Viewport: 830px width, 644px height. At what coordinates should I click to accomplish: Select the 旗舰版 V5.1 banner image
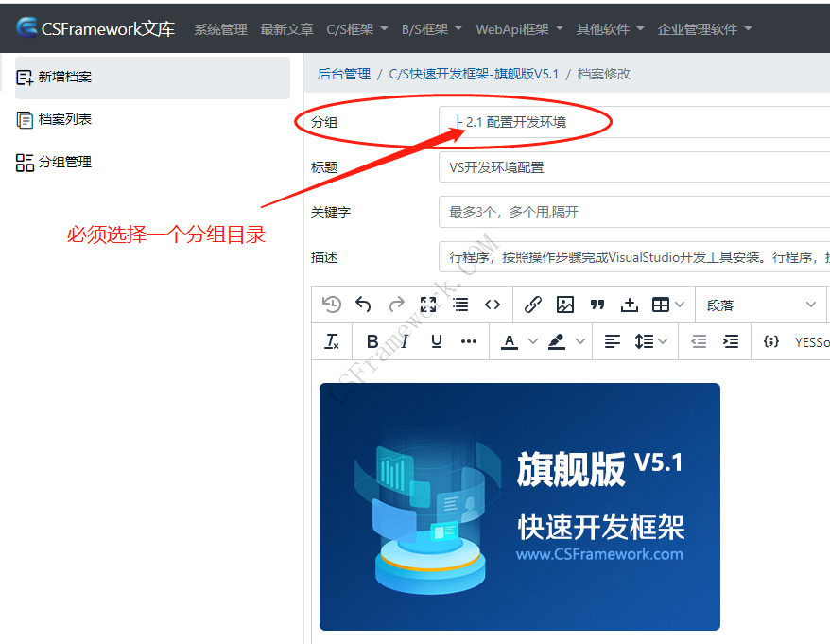520,507
